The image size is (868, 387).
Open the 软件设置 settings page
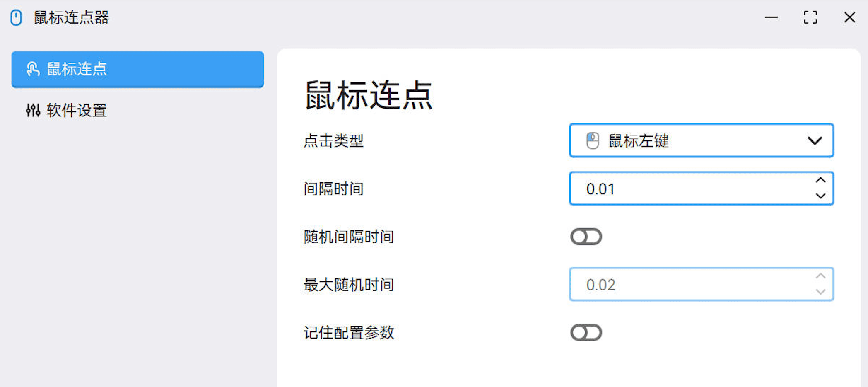point(77,111)
